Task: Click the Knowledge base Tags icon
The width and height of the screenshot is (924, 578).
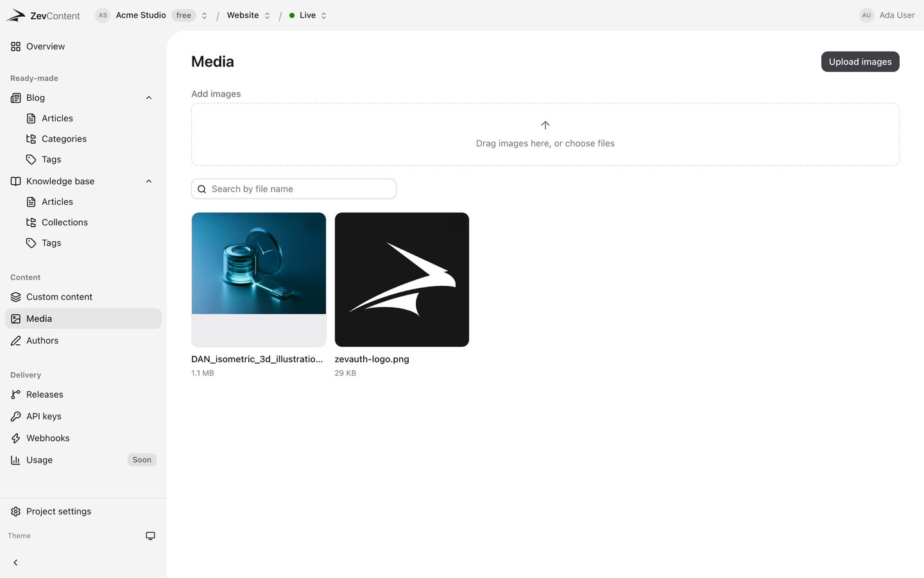Action: click(31, 243)
